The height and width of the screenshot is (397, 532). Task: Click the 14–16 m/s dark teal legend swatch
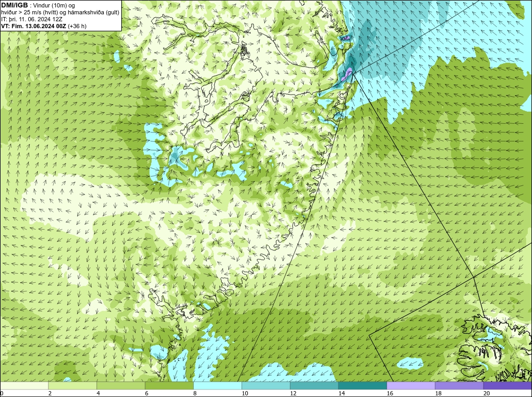[363, 386]
